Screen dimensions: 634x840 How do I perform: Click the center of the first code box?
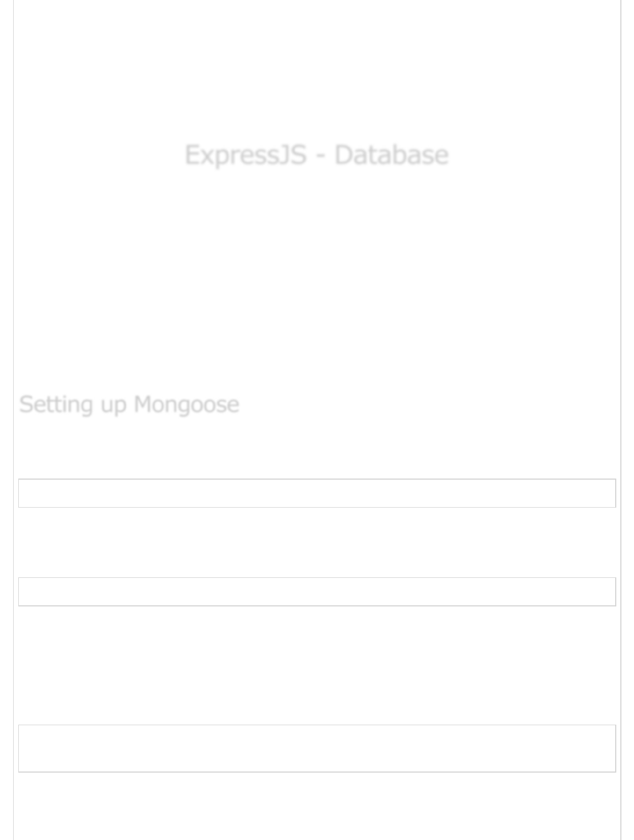coord(317,493)
